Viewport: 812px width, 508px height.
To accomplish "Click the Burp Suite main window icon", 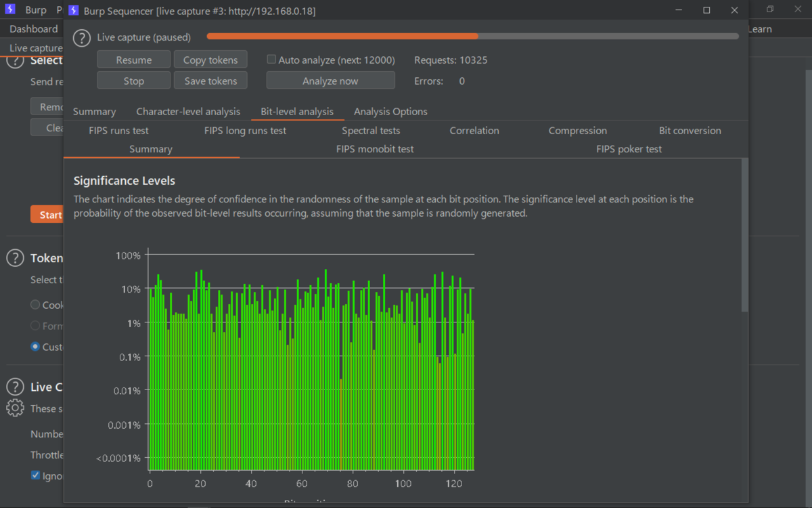I will pyautogui.click(x=9, y=10).
